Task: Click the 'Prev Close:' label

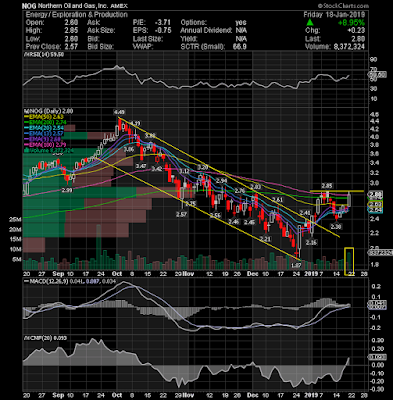Action: (x=43, y=47)
